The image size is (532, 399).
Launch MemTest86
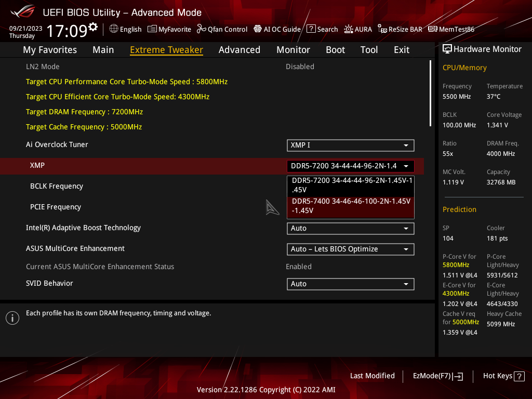tap(451, 29)
